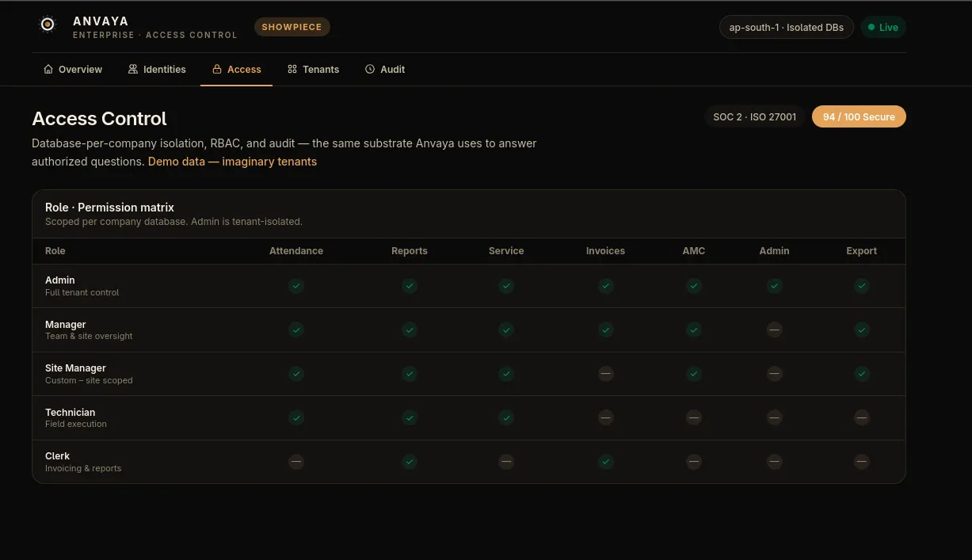The width and height of the screenshot is (972, 560).
Task: Click Manager's Admin denied dash icon
Action: [x=775, y=330]
